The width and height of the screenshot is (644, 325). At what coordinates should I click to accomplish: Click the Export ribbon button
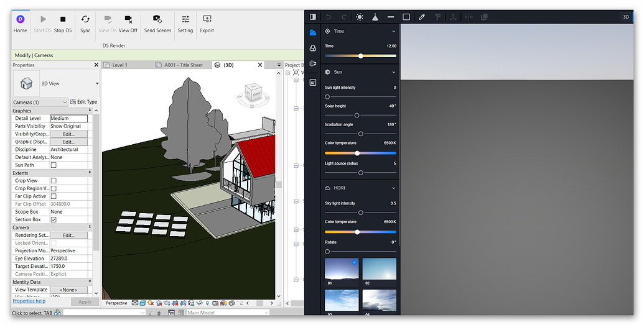coord(207,24)
